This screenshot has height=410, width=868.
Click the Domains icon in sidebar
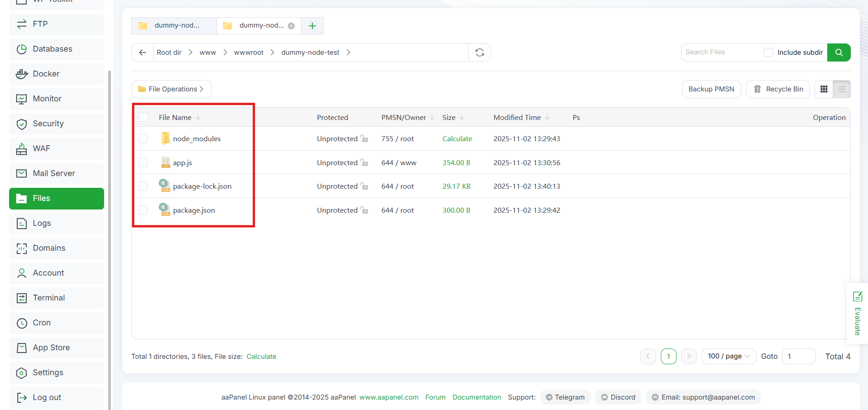pyautogui.click(x=21, y=248)
